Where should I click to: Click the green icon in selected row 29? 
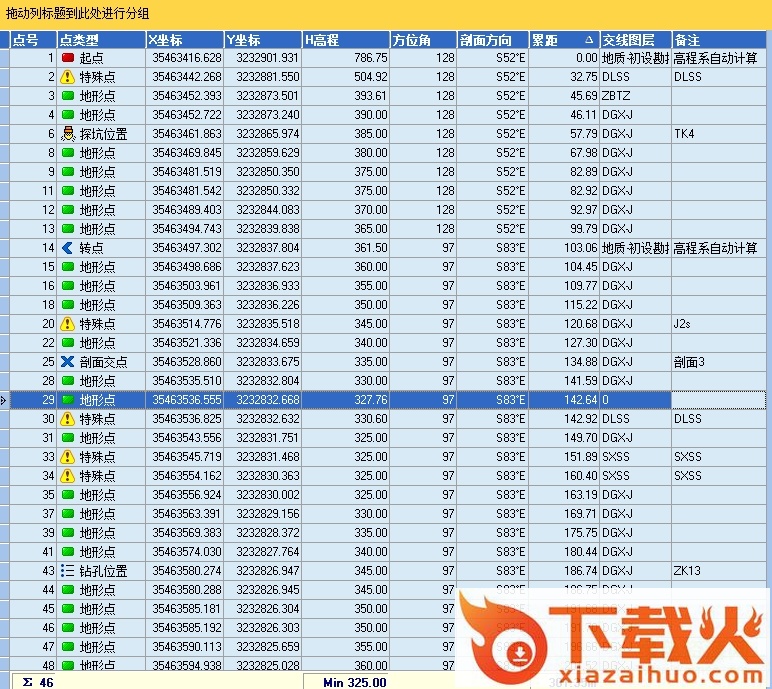[68, 399]
